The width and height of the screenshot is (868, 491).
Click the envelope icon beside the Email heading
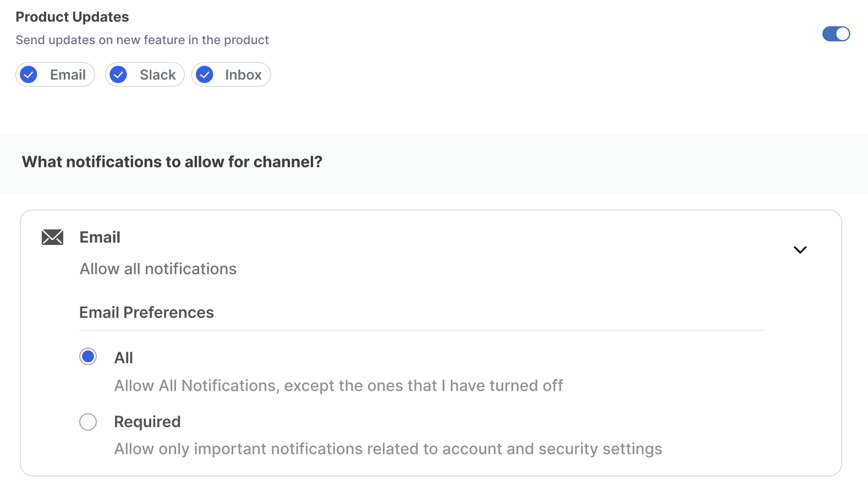[53, 237]
